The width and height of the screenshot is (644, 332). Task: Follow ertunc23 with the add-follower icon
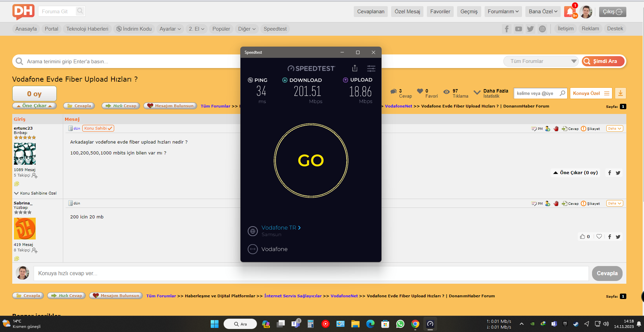click(x=35, y=176)
